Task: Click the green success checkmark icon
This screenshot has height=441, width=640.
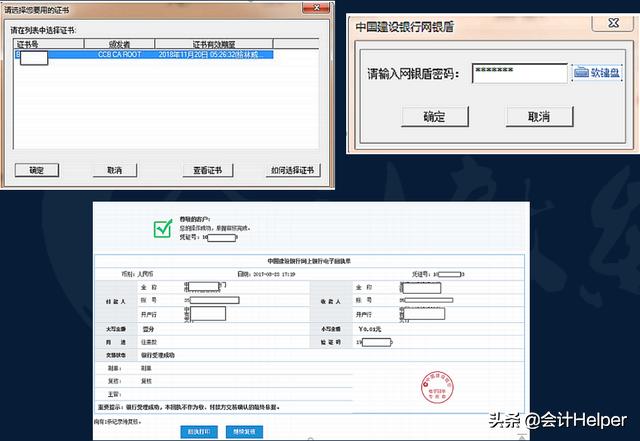Action: click(x=163, y=228)
